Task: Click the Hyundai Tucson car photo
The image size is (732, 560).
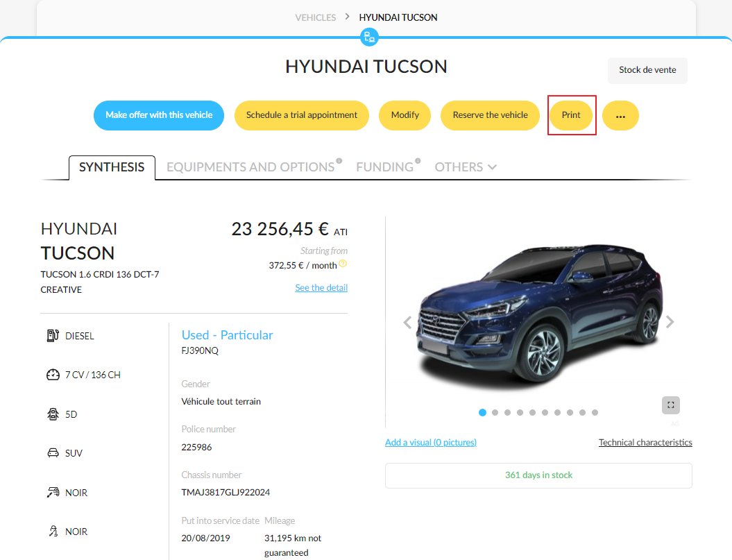Action: pos(539,315)
